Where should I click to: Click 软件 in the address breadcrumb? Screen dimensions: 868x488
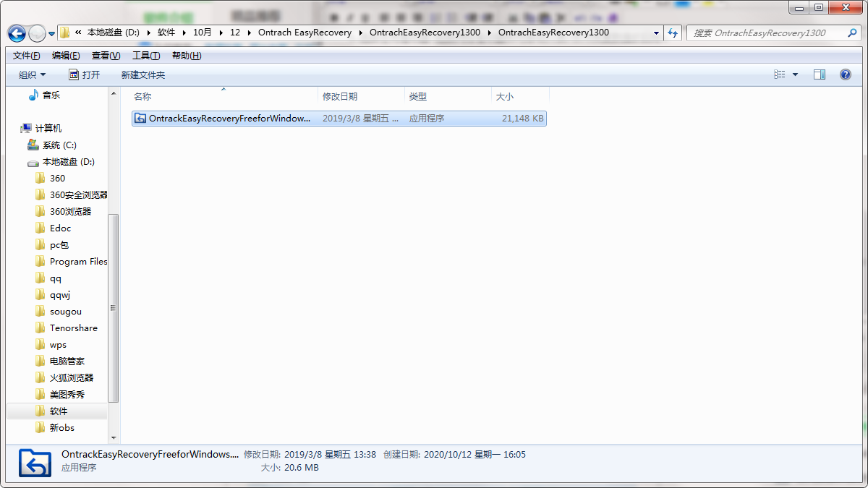(x=166, y=33)
